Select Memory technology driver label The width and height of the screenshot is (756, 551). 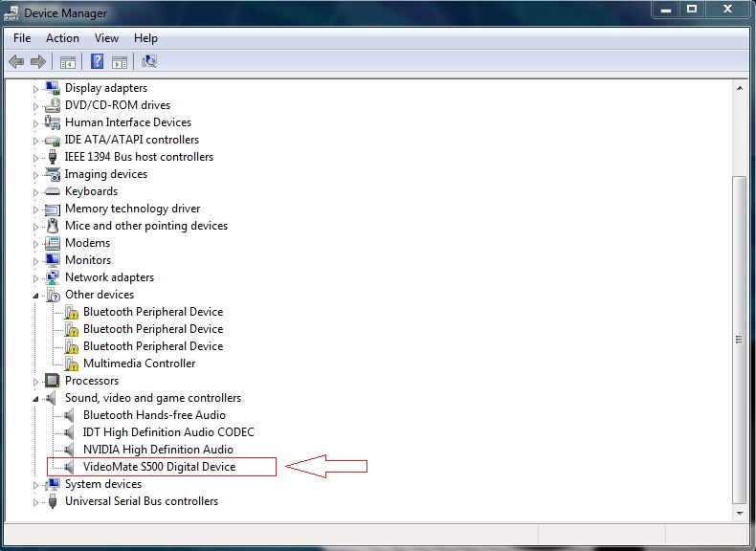point(133,209)
